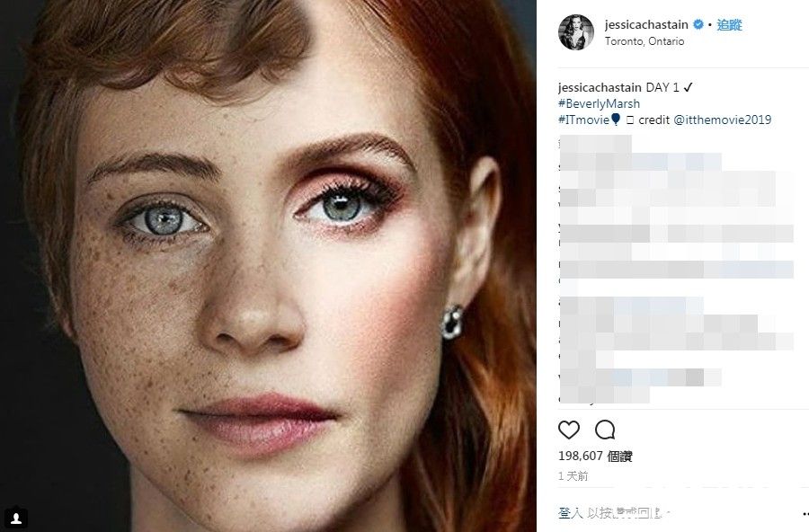View the 198,607 likes list
Image resolution: width=809 pixels, height=532 pixels.
coord(595,457)
